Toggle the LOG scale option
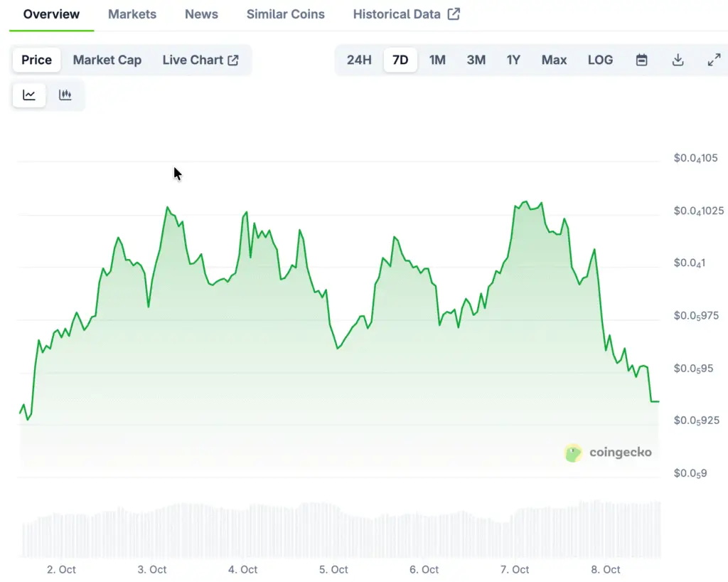Image resolution: width=728 pixels, height=582 pixels. tap(600, 60)
